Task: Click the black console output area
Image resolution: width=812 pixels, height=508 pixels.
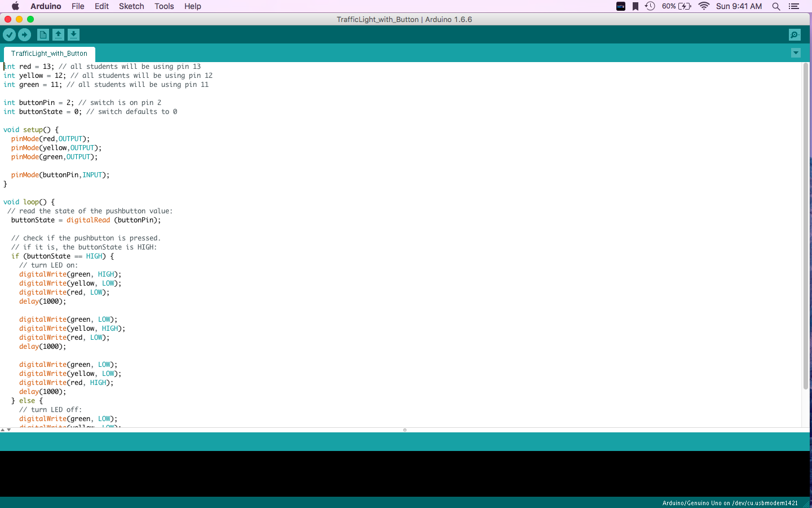Action: point(405,474)
